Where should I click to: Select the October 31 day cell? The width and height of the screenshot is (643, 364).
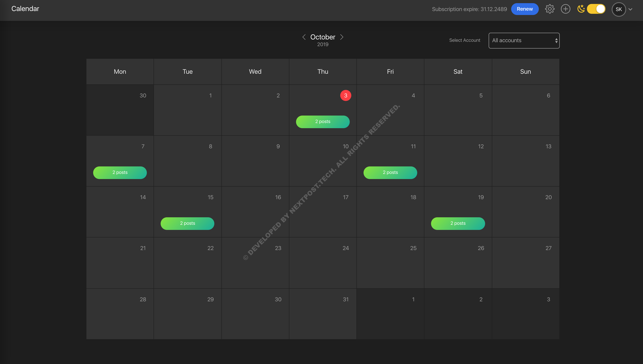(x=323, y=314)
